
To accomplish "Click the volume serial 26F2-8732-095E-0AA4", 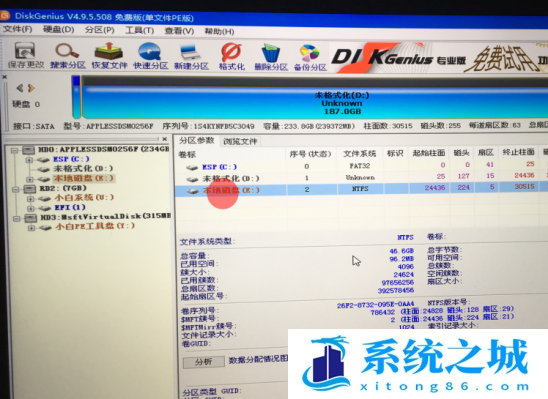I will tap(375, 305).
